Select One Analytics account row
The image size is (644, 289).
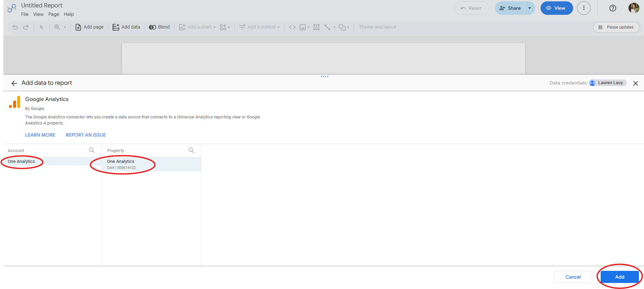pos(52,161)
